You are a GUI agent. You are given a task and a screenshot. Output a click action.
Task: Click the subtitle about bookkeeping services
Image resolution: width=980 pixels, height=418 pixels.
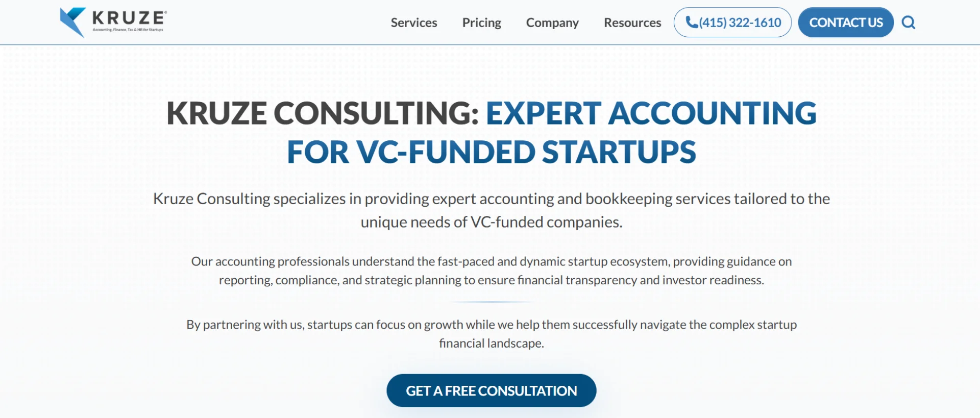[x=491, y=210]
